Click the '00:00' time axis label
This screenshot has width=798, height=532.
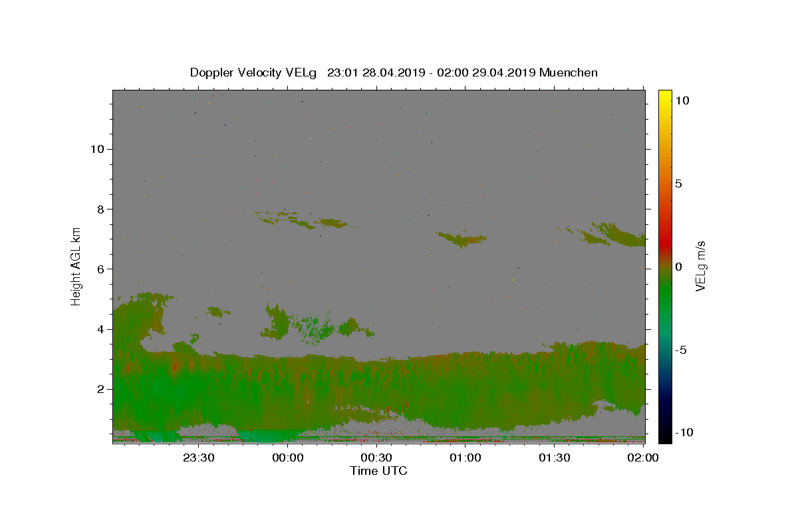tap(288, 458)
